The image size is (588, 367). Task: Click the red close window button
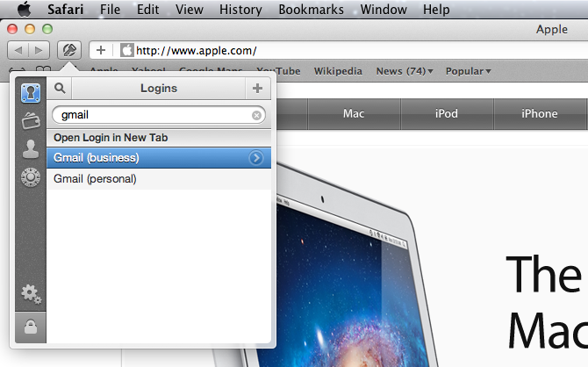click(12, 29)
